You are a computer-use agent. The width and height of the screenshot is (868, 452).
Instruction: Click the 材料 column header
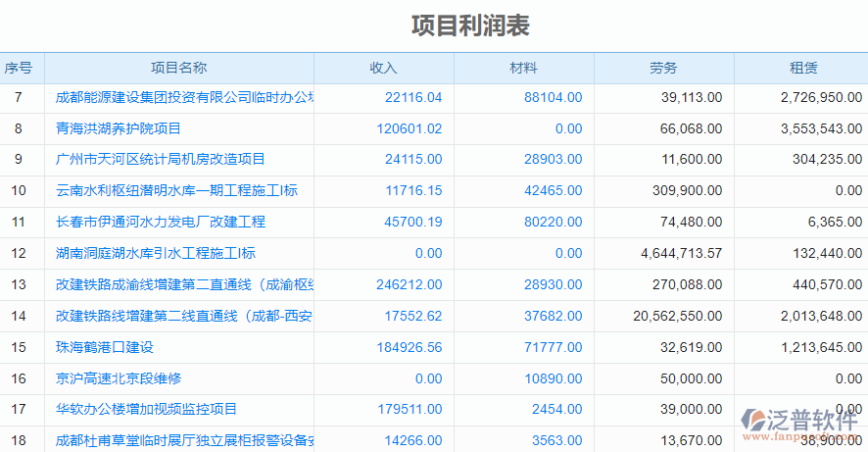(523, 69)
